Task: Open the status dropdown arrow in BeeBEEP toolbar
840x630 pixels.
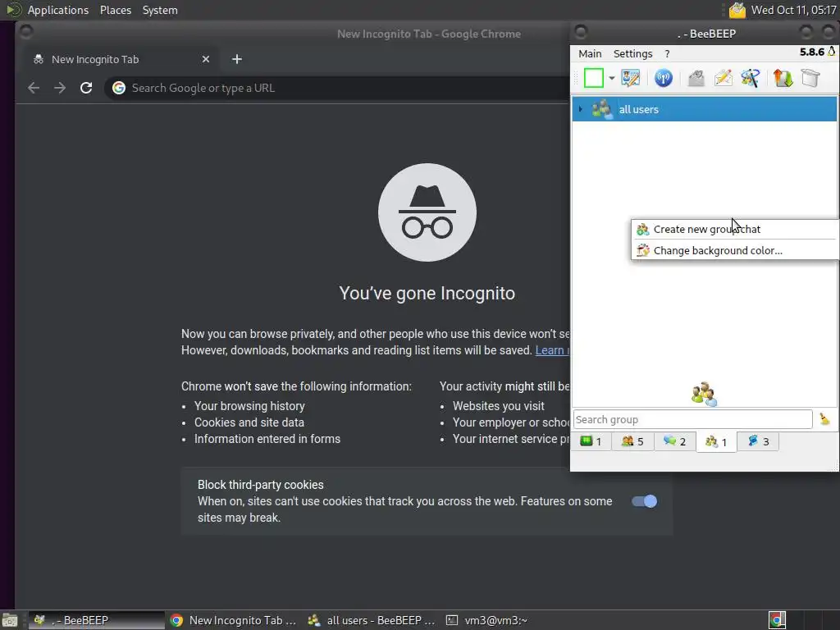Action: (611, 78)
